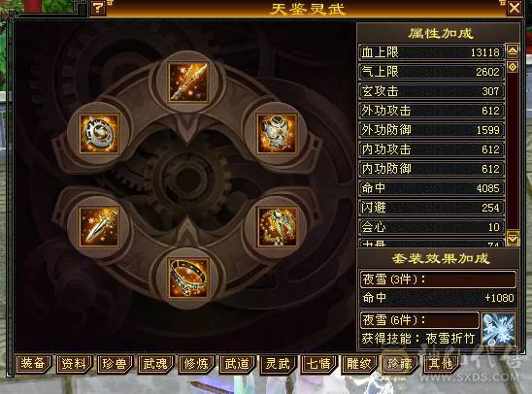Select the bracelet slot icon

(188, 278)
